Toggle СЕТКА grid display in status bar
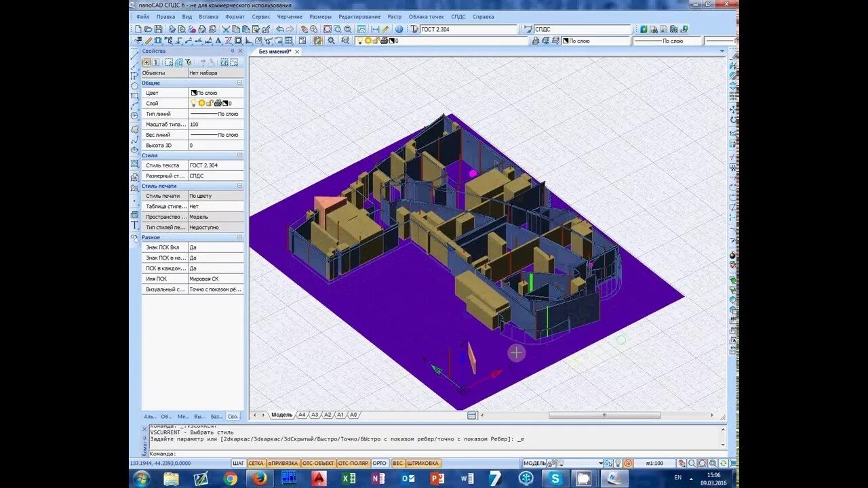868x488 pixels. point(256,463)
